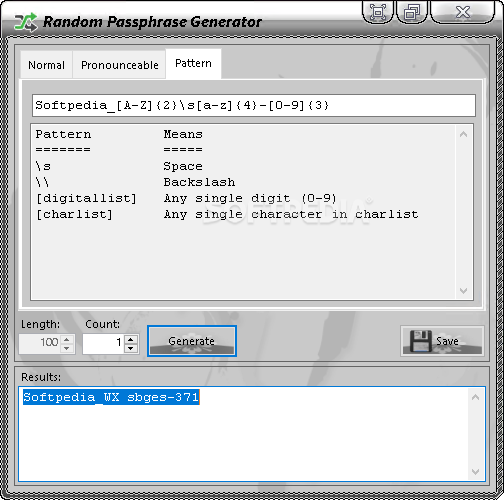
Task: Switch to the Normal tab
Action: pyautogui.click(x=46, y=65)
